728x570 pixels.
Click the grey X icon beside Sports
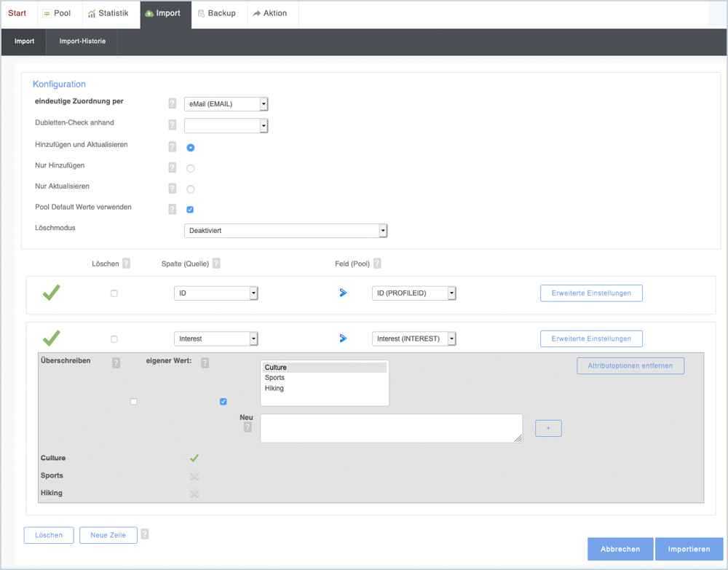194,475
